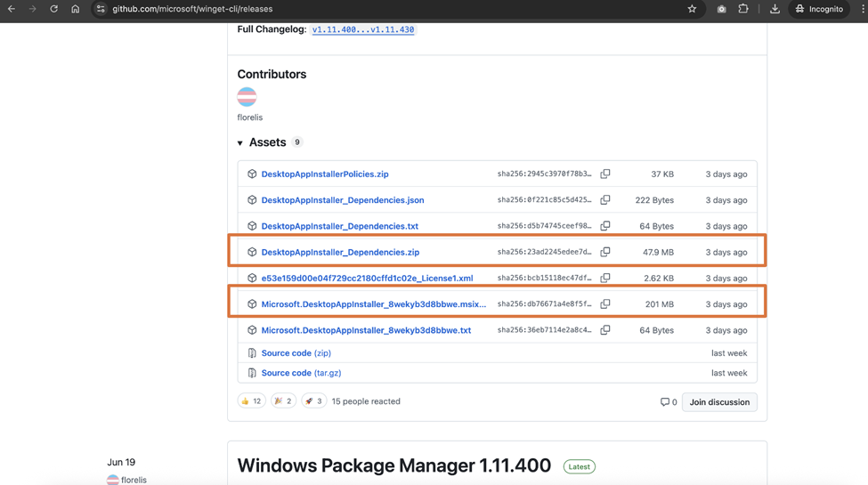Click the sha256:2945c3970f78b3 hash text
The image size is (868, 485).
pyautogui.click(x=544, y=174)
